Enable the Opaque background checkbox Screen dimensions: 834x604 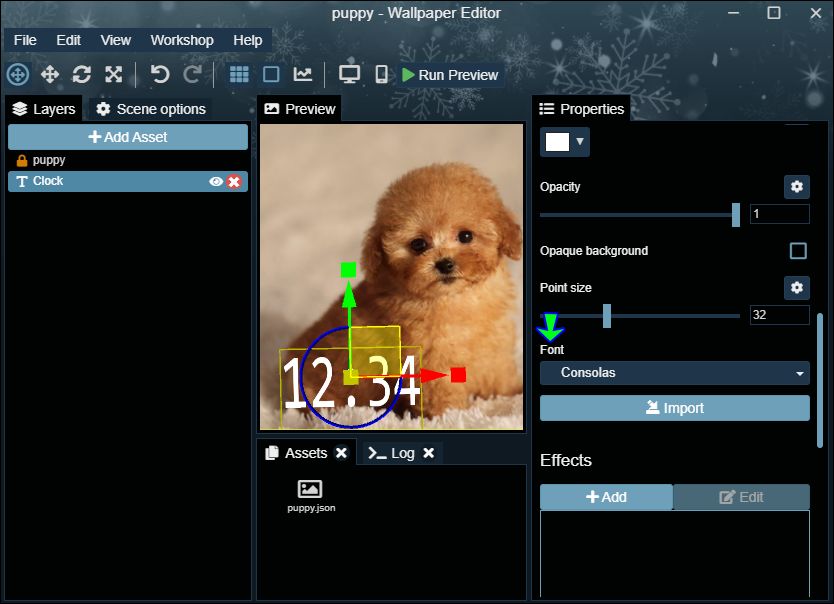pyautogui.click(x=798, y=251)
